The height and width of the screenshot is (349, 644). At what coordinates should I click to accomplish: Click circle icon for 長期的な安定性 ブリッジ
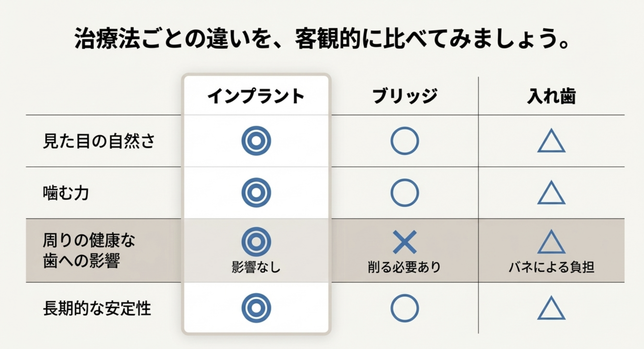[405, 308]
